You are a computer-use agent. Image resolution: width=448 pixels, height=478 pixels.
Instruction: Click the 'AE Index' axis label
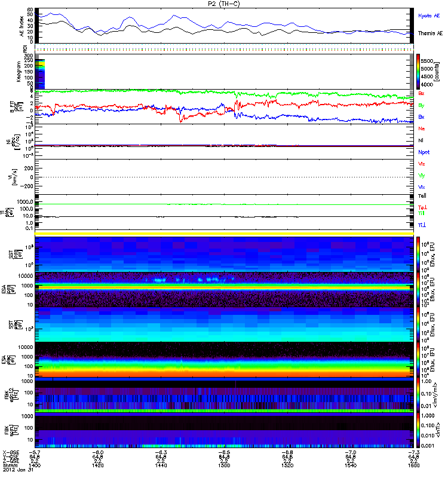pos(22,26)
